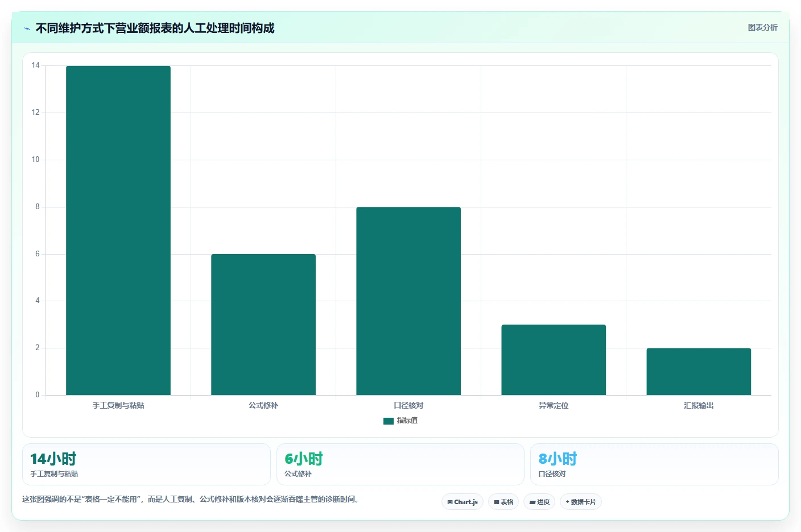Viewport: 801px width, 532px height.
Task: Click the chart title 不同维护方式下营业额报表的人工处理时间构成
Action: pyautogui.click(x=155, y=28)
